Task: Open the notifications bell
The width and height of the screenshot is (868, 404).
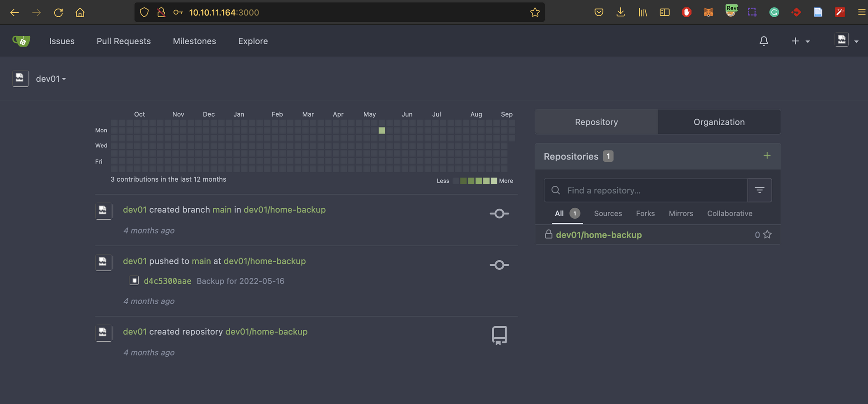Action: tap(764, 41)
